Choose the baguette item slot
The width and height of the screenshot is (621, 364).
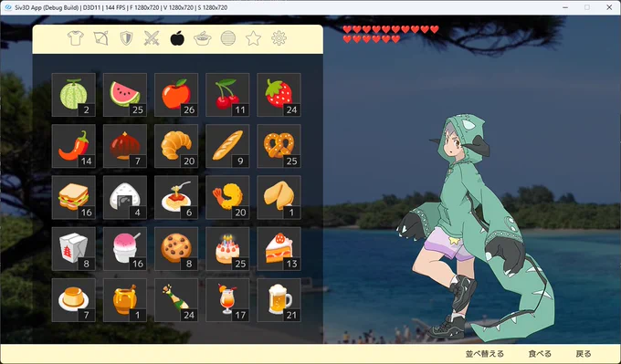pyautogui.click(x=227, y=146)
